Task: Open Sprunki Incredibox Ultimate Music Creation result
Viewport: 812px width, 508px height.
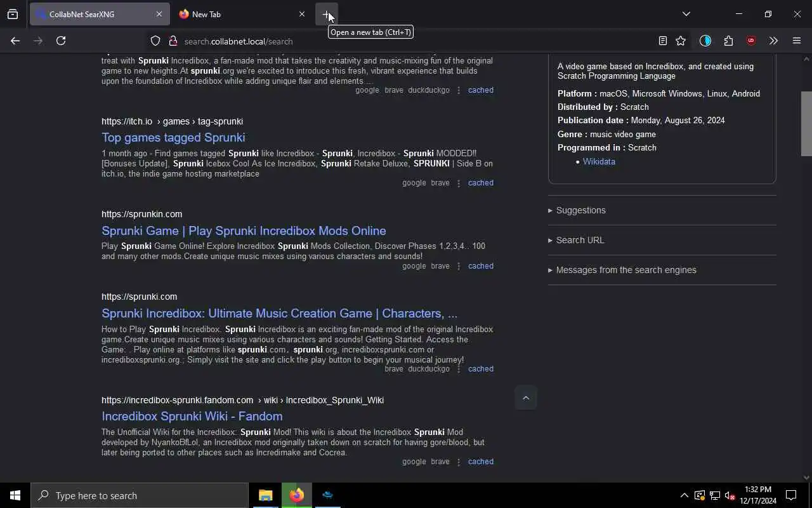Action: (279, 314)
